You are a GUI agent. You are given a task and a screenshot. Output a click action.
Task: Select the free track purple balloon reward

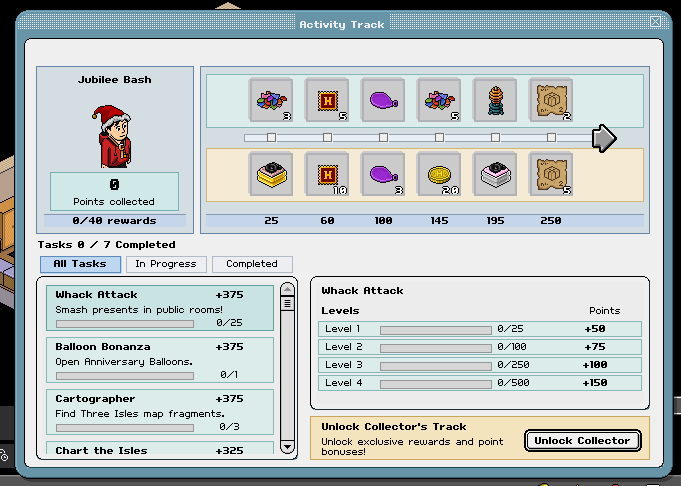383,100
